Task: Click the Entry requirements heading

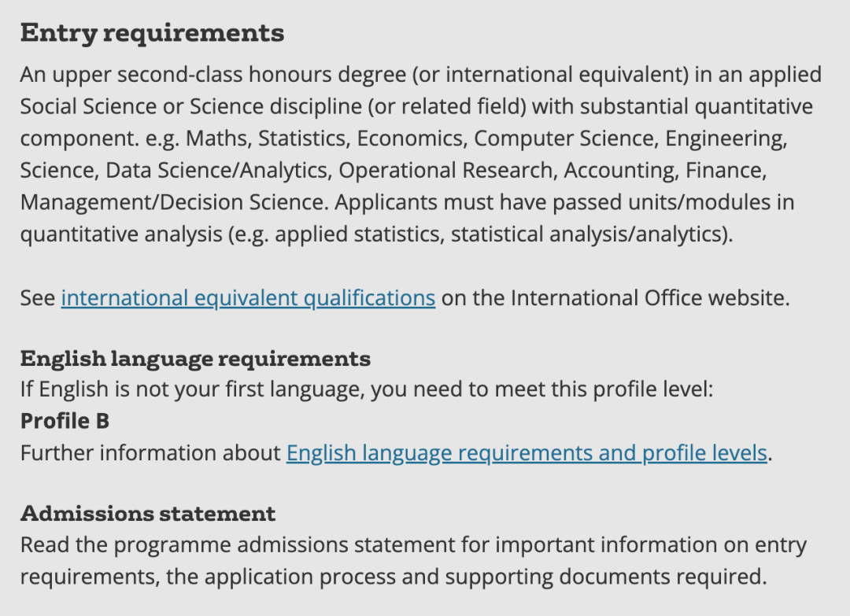Action: pos(152,33)
